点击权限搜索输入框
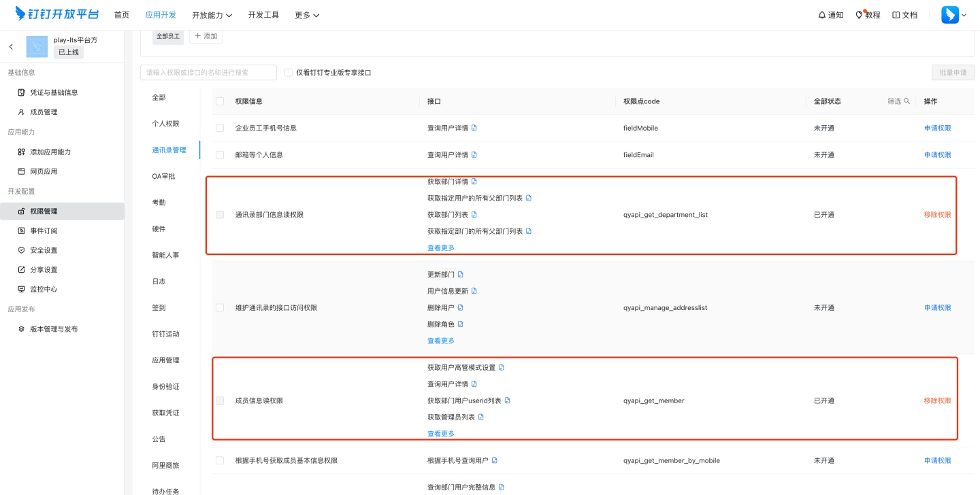The width and height of the screenshot is (980, 495). [208, 72]
